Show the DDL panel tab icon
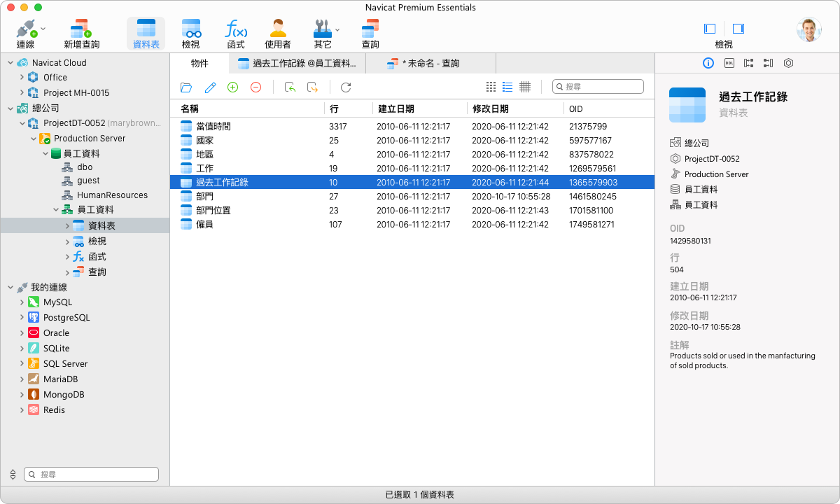This screenshot has width=840, height=504. tap(729, 63)
